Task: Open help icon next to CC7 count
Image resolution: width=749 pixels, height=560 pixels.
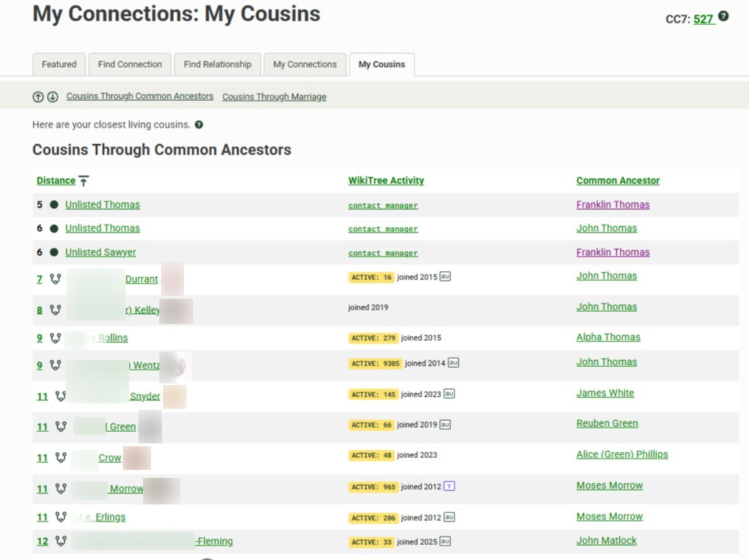Action: point(723,17)
